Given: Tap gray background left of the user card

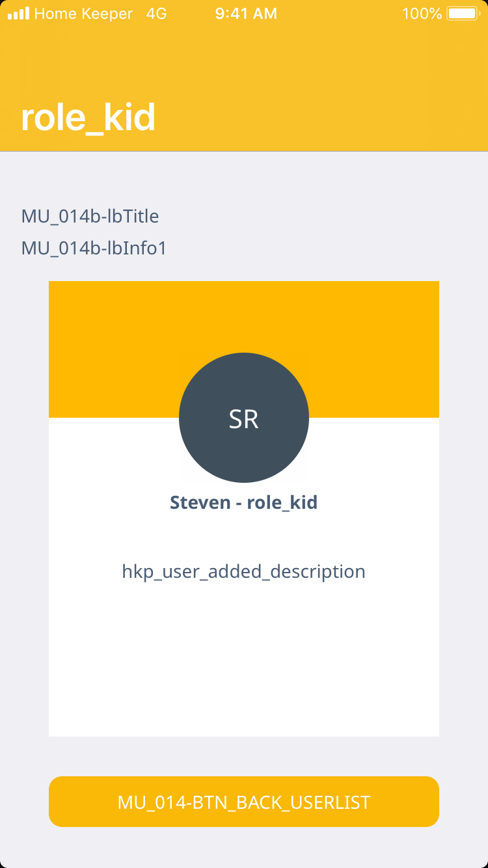Looking at the screenshot, I should click(24, 508).
